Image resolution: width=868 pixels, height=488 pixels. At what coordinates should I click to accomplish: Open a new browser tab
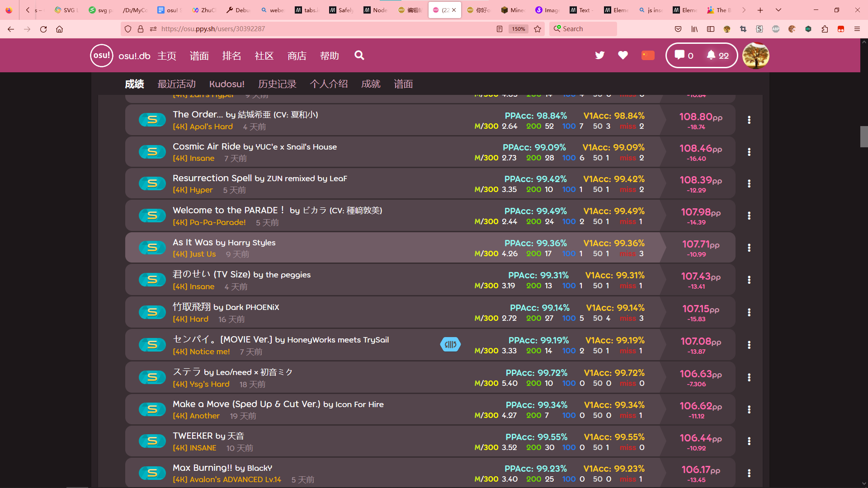pos(760,10)
